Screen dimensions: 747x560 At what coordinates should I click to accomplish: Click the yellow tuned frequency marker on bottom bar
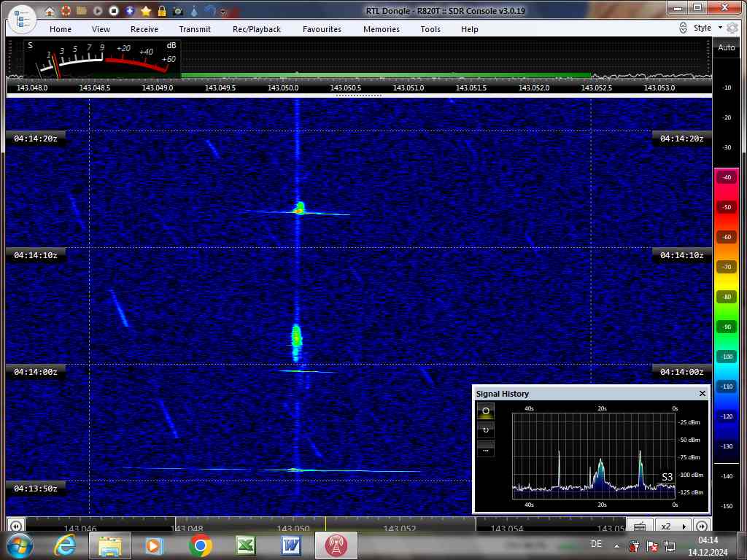click(x=326, y=524)
